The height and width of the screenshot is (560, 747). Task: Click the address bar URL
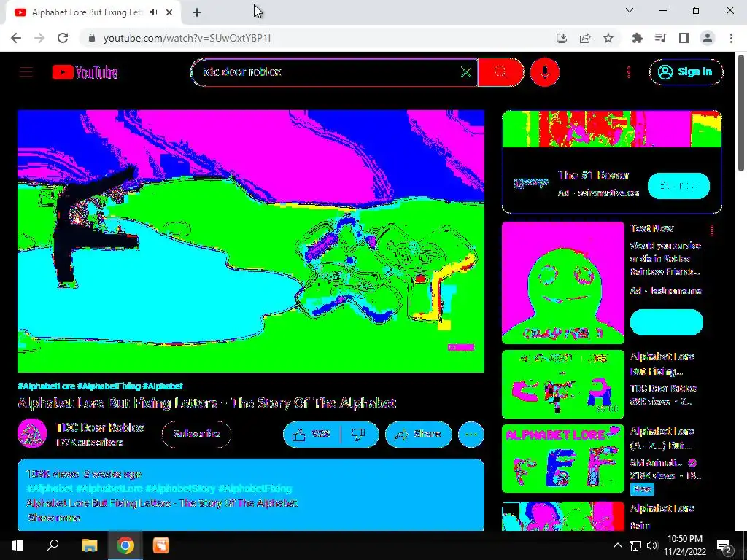[187, 38]
